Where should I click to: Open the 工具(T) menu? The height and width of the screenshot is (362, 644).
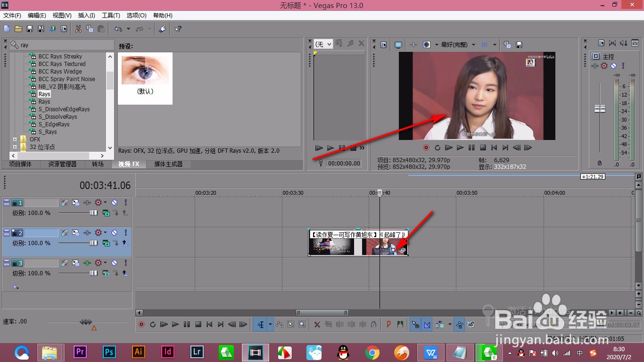point(111,16)
